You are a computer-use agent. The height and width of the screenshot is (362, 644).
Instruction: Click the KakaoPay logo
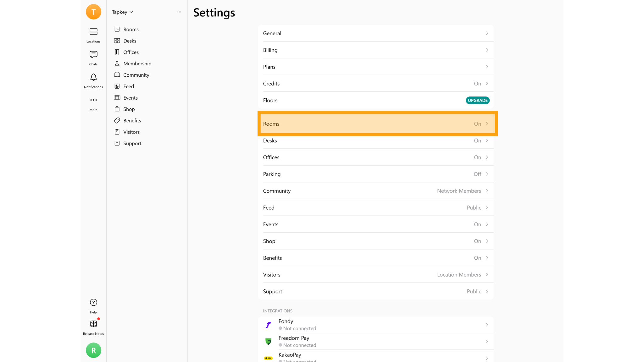268,358
